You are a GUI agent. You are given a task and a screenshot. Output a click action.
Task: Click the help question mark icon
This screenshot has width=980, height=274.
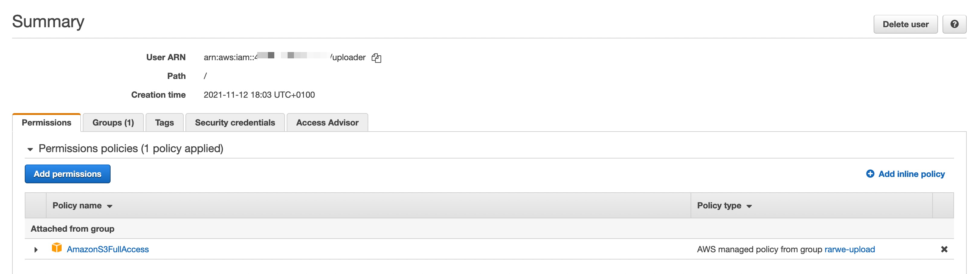tap(954, 24)
